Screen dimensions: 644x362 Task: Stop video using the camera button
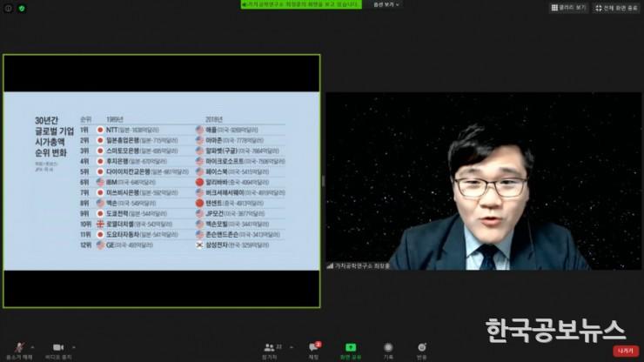pos(58,351)
